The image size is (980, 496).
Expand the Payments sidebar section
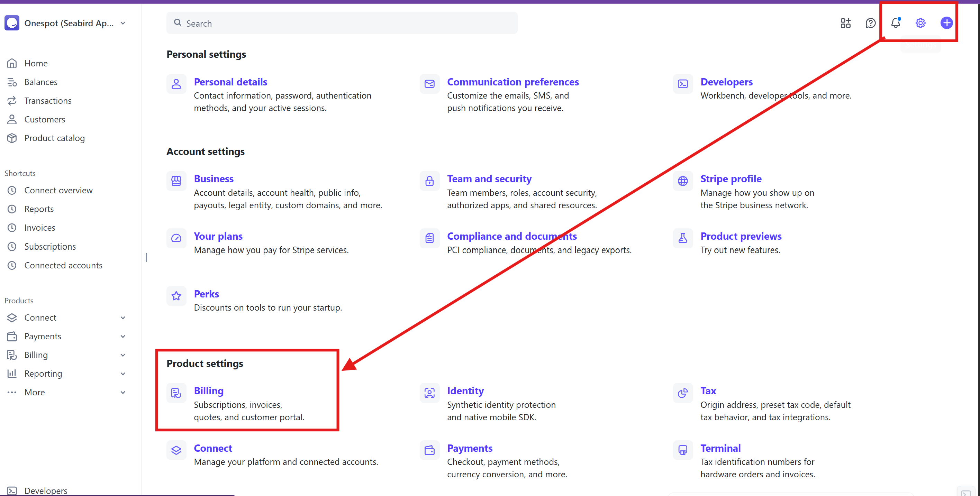[x=123, y=336]
